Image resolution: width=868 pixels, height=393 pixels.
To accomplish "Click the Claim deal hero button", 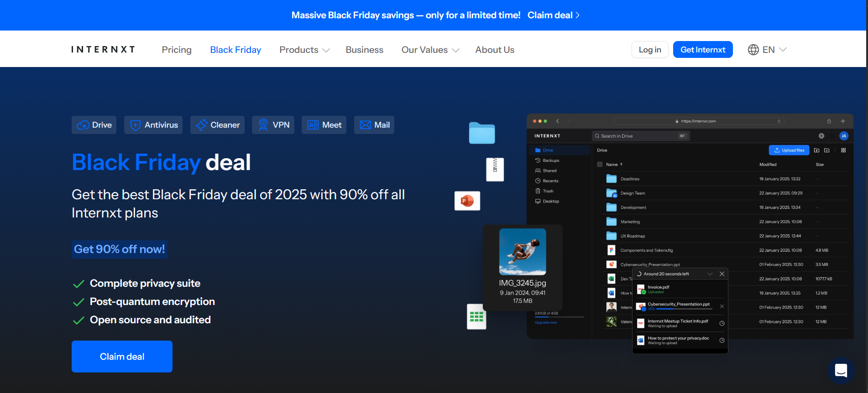I will point(122,357).
